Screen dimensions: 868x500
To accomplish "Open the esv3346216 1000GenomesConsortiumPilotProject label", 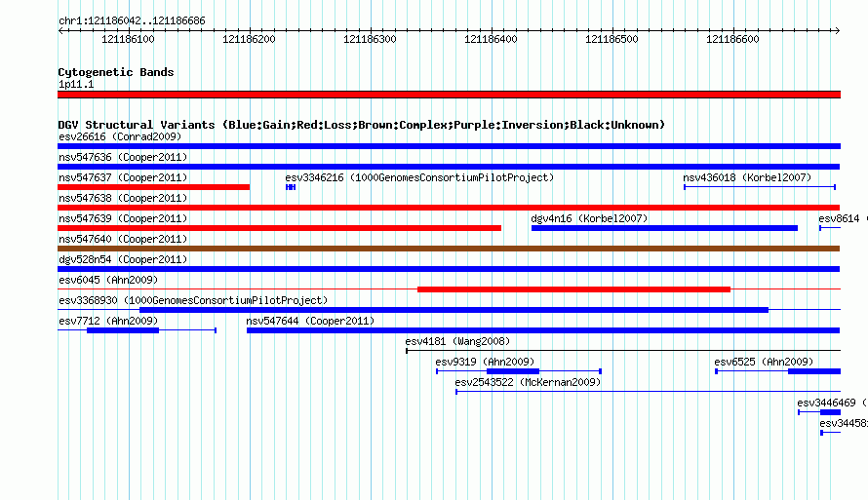I will click(x=419, y=177).
